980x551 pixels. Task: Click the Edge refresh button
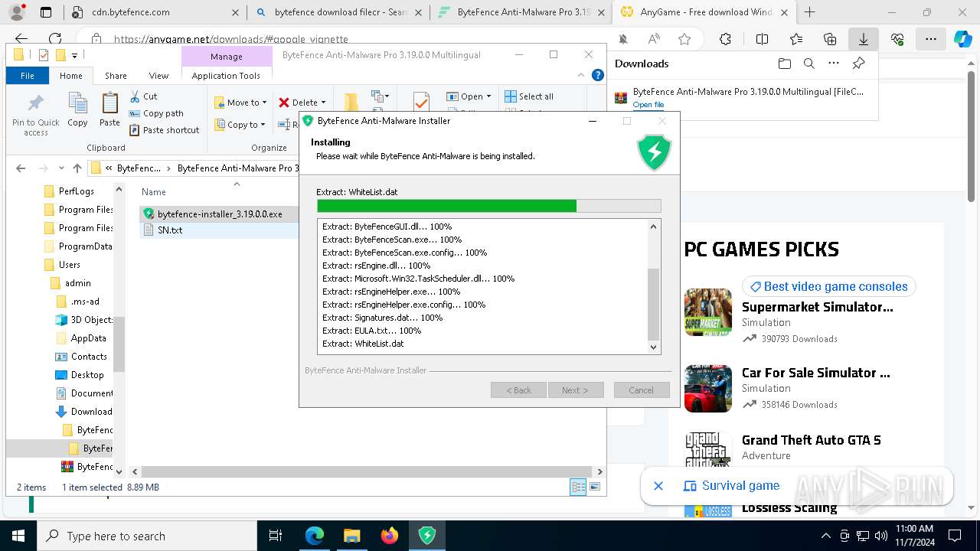point(55,39)
